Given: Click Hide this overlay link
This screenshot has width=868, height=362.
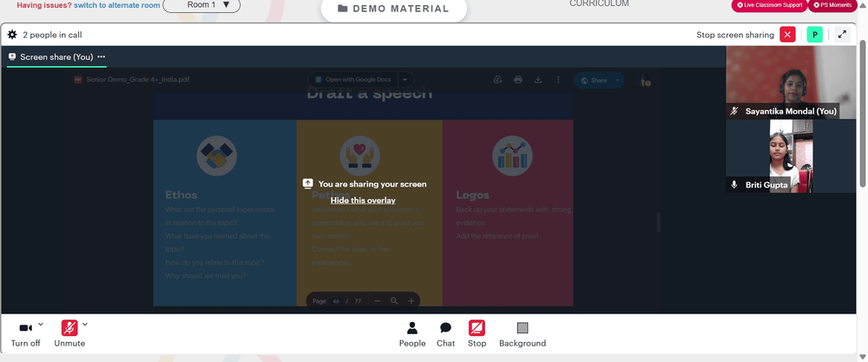Looking at the screenshot, I should (363, 201).
